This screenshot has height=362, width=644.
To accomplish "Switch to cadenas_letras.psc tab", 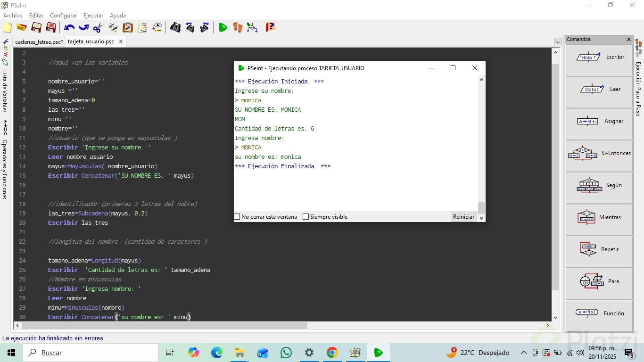I will (x=39, y=42).
